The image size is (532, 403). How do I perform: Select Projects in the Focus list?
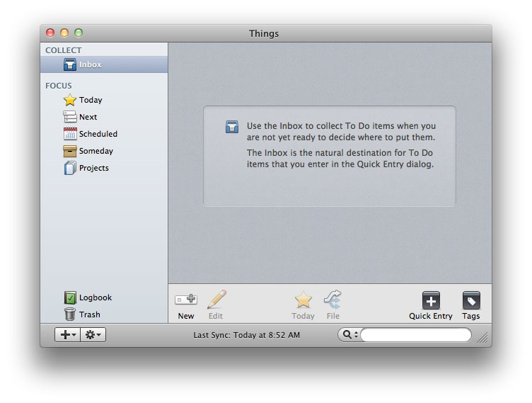[94, 168]
